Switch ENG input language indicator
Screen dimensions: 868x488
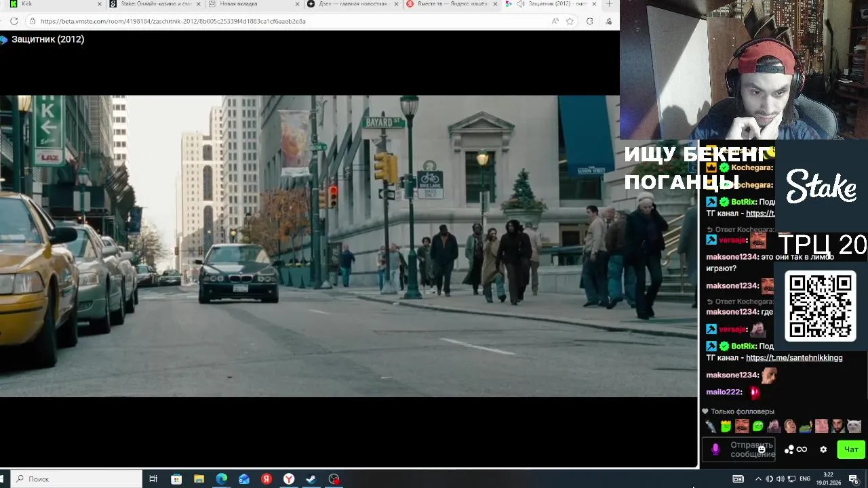click(x=805, y=479)
